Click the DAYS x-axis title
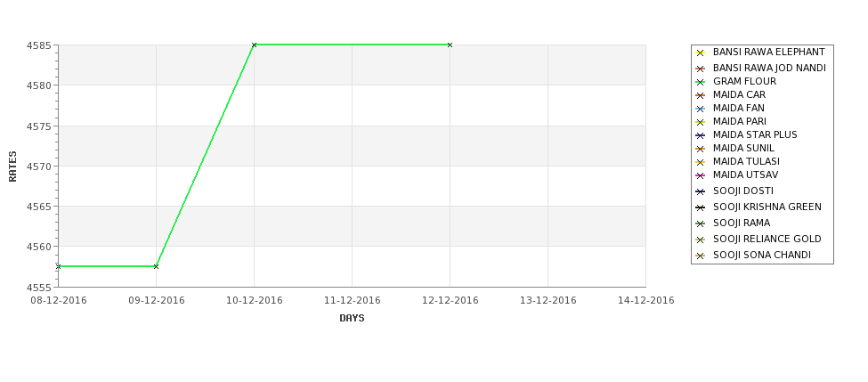This screenshot has width=868, height=382. click(352, 318)
